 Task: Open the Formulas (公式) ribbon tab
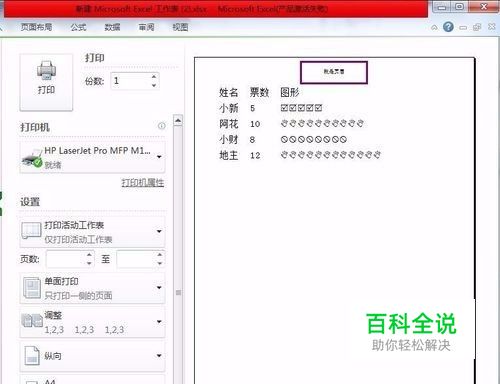(78, 27)
